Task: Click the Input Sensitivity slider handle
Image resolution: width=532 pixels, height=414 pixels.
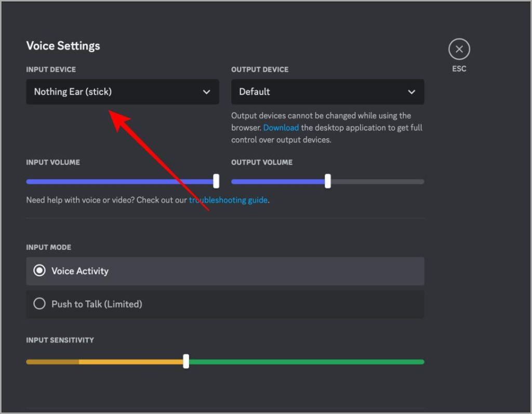Action: (186, 362)
